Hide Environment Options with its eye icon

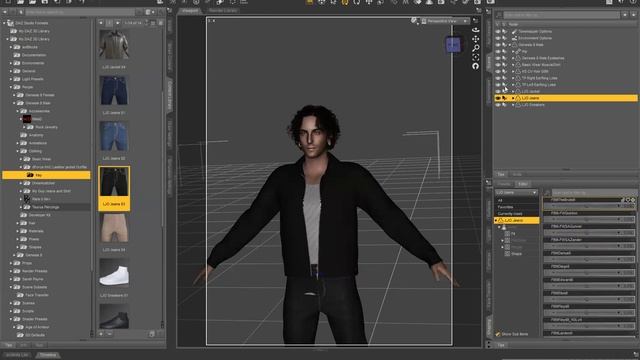[x=498, y=38]
